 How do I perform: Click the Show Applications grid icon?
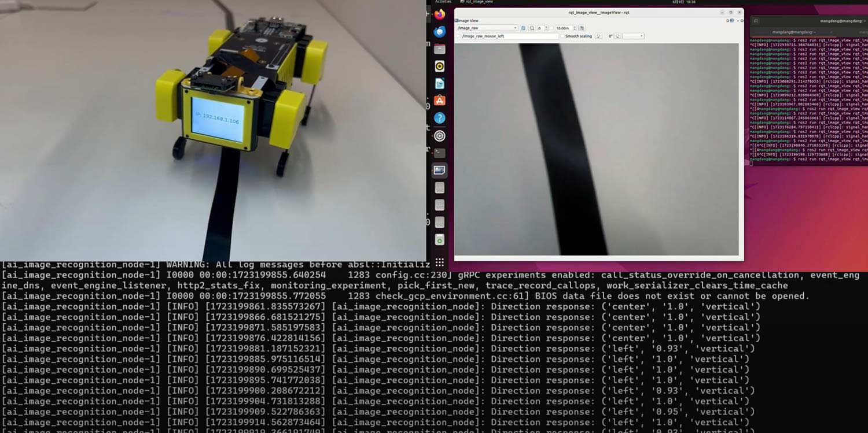(440, 262)
